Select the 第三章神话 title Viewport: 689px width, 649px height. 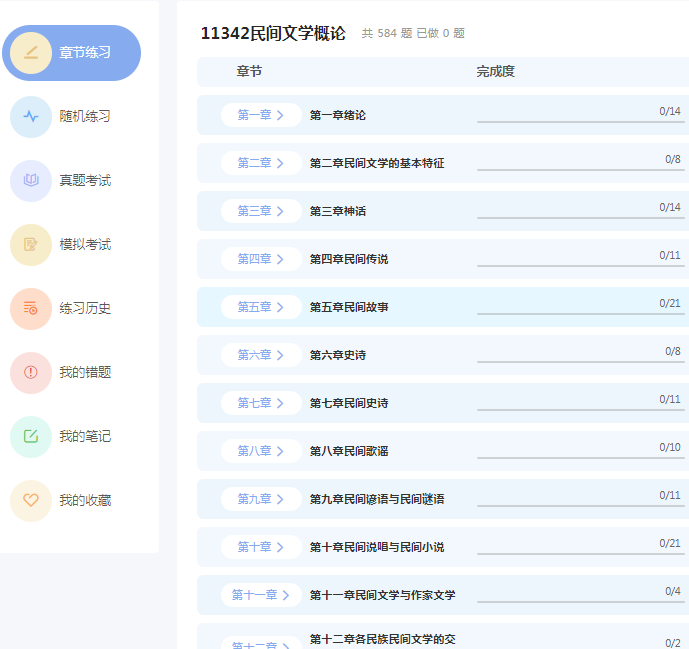(338, 211)
